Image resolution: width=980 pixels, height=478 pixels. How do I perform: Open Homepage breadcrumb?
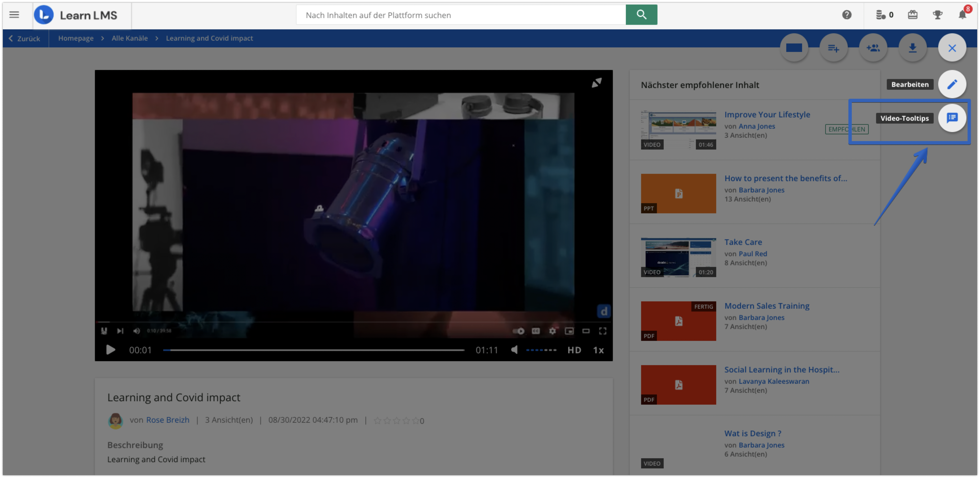pos(76,38)
